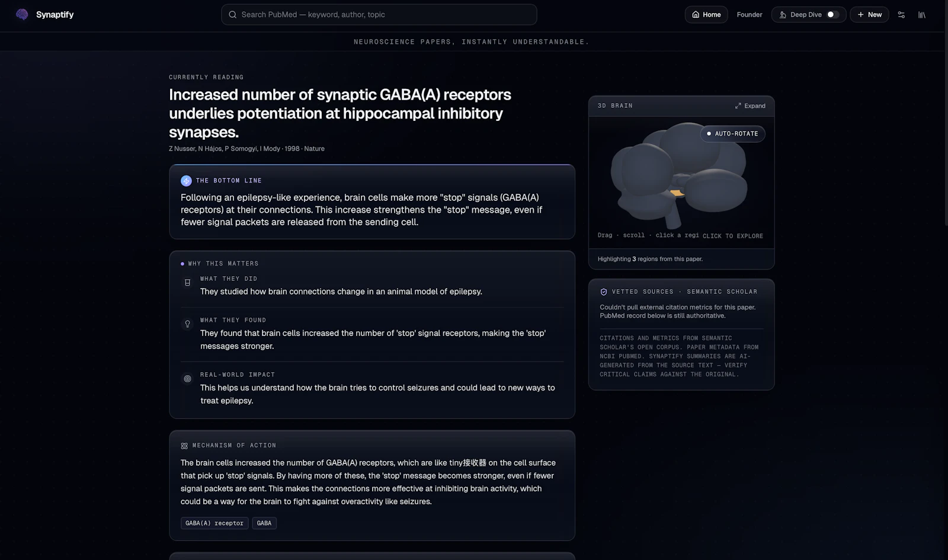Start a New paper
948x560 pixels.
tap(869, 14)
